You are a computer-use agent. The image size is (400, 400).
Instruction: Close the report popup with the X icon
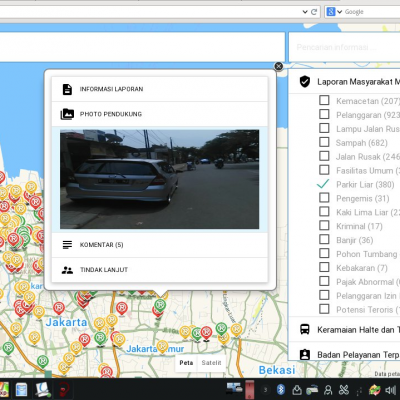pyautogui.click(x=278, y=66)
